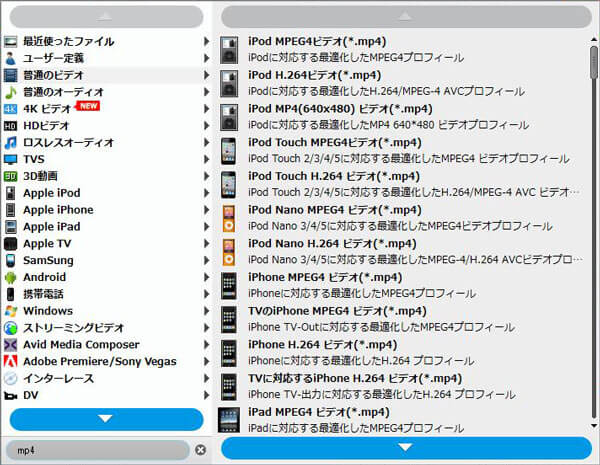Select iPad MPEG4 ビデオ(*.mp4) profile
This screenshot has height=465, width=600.
point(401,419)
